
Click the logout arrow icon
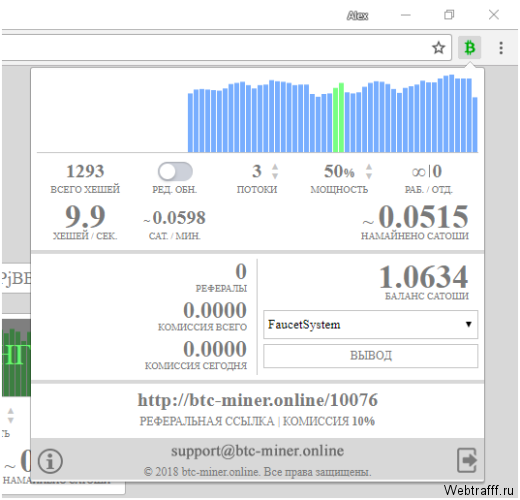466,460
